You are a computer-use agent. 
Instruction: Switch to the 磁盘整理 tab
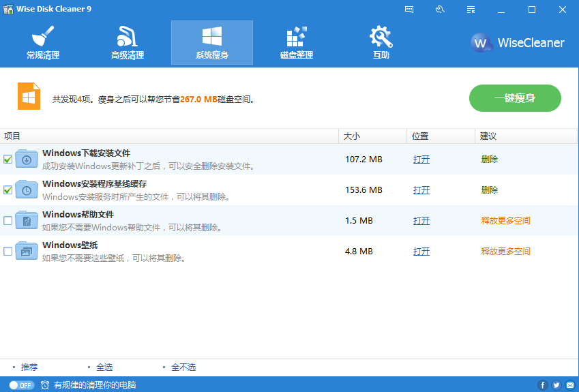(x=297, y=42)
